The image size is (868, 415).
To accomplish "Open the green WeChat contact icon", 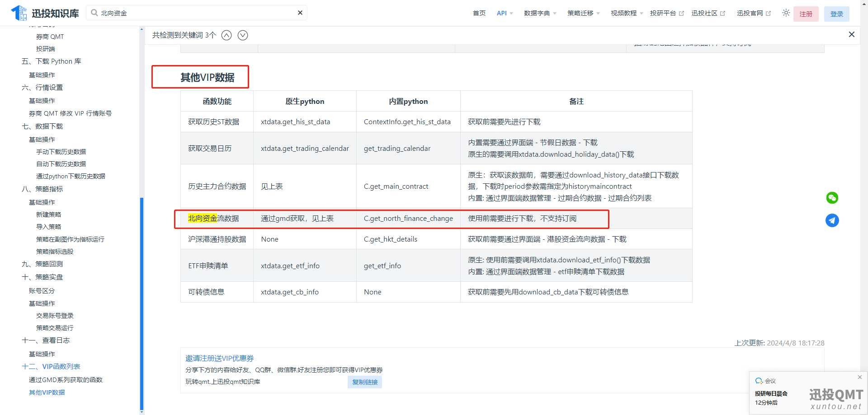I will point(832,198).
